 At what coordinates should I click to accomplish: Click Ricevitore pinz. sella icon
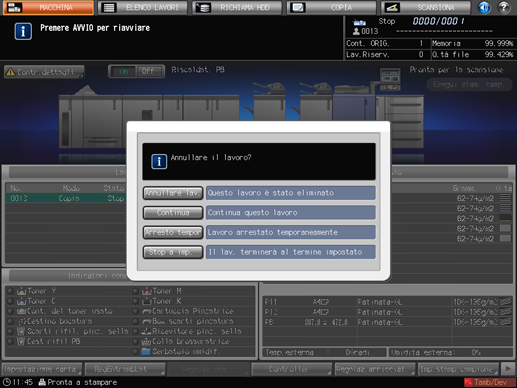147,331
